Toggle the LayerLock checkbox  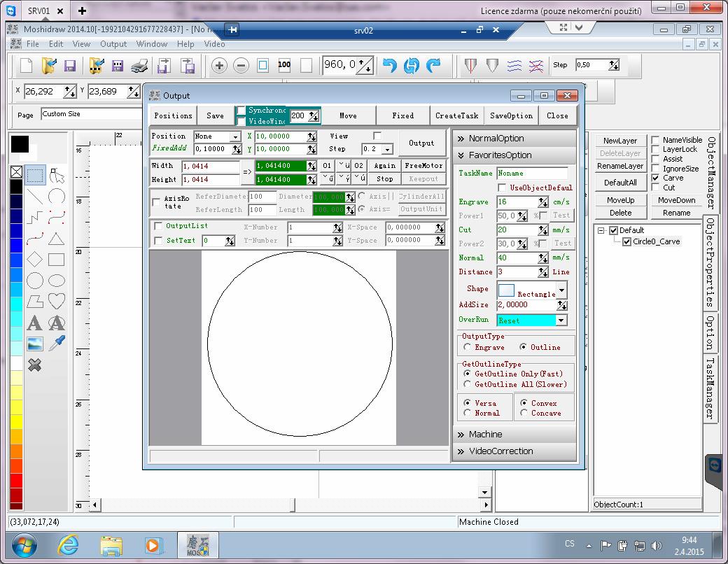click(x=655, y=150)
